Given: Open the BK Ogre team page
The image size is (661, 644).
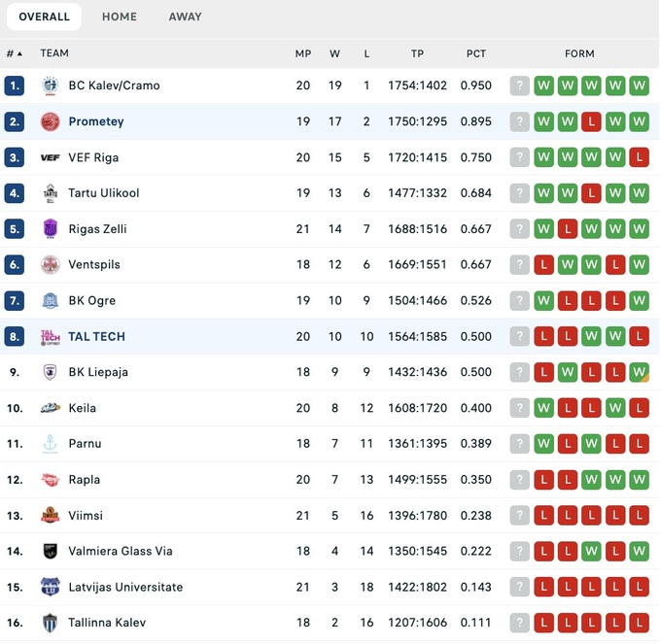Looking at the screenshot, I should (91, 301).
